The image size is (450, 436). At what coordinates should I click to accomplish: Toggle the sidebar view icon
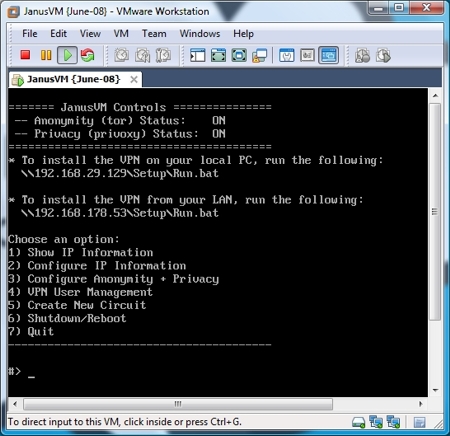[x=198, y=55]
